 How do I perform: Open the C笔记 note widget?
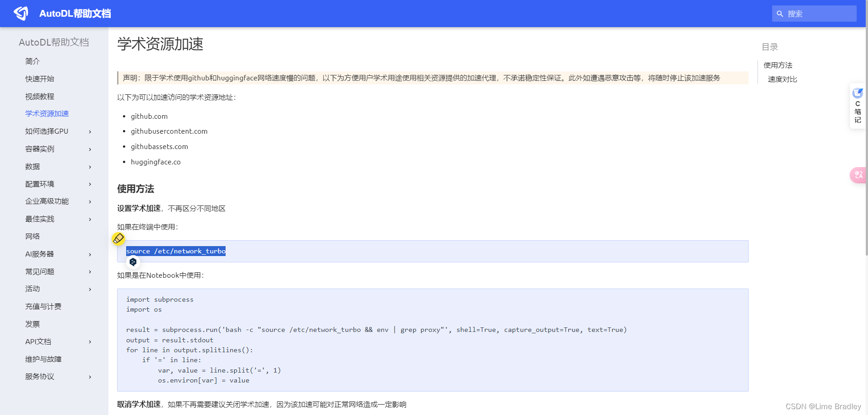(858, 106)
